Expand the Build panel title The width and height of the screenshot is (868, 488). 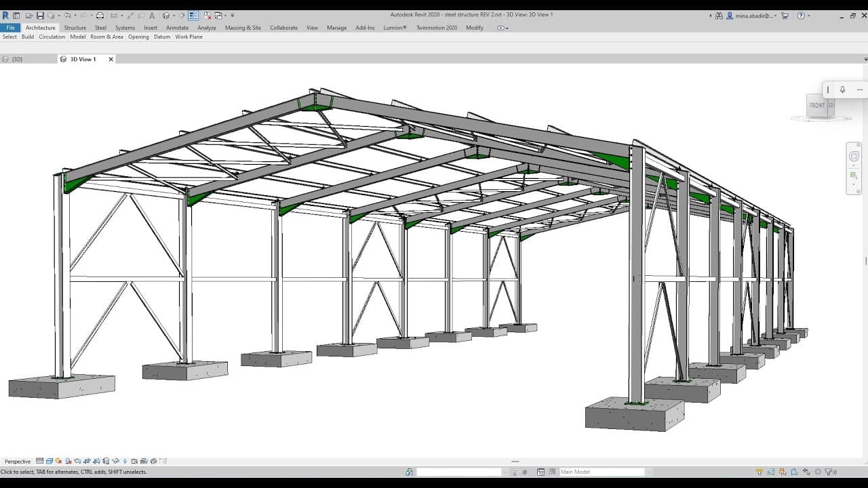pyautogui.click(x=28, y=37)
